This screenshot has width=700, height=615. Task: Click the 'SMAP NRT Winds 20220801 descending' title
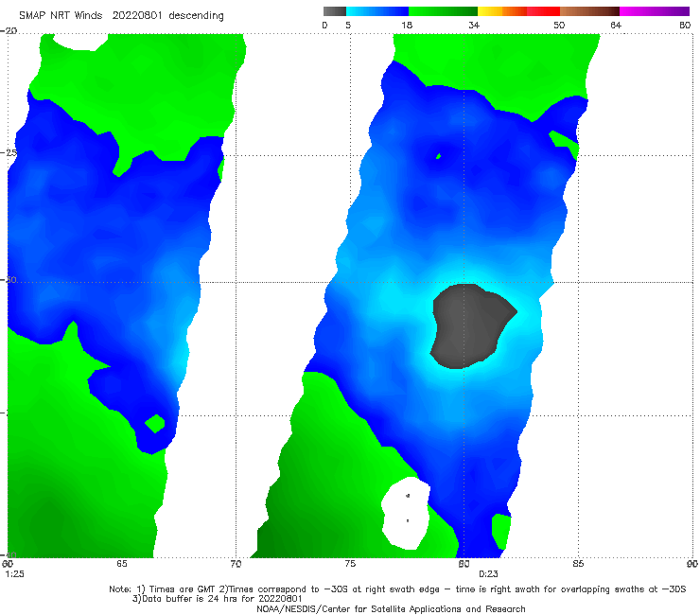(121, 16)
